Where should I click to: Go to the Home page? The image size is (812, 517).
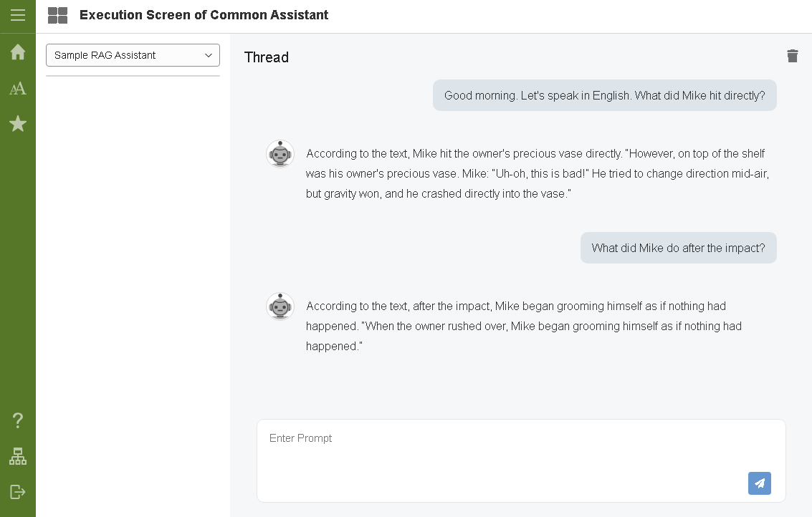18,52
